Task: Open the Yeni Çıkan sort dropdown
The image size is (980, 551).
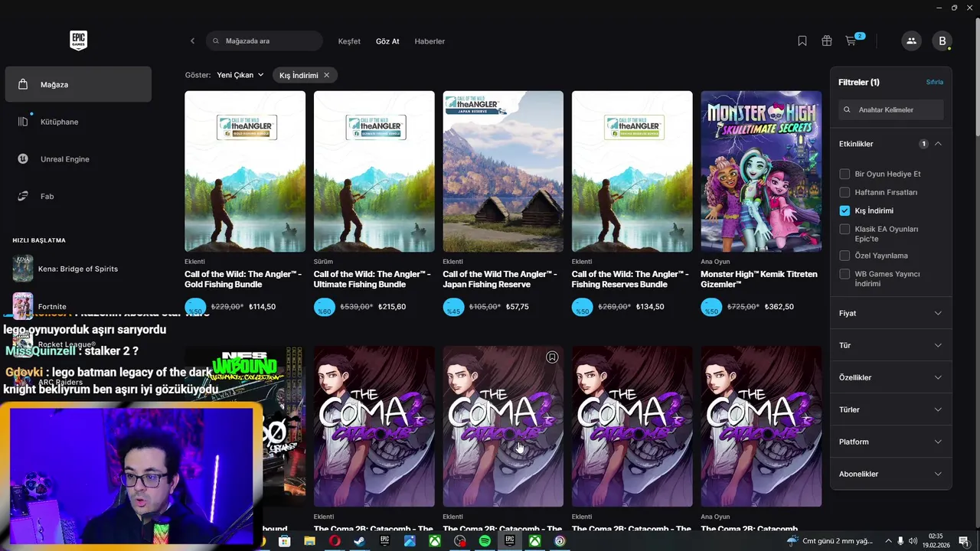Action: tap(240, 75)
